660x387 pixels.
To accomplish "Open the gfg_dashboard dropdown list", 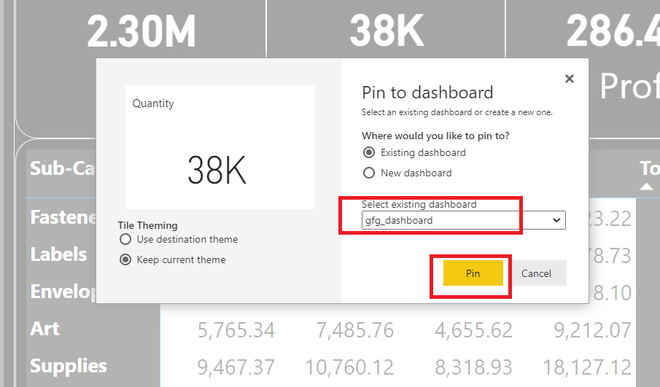I will coord(463,220).
